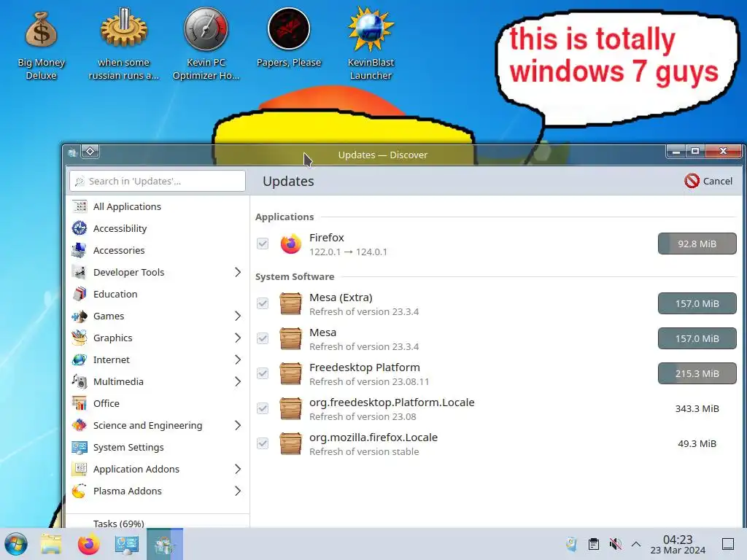
Task: Click the Accessibility category icon
Action: tap(80, 228)
